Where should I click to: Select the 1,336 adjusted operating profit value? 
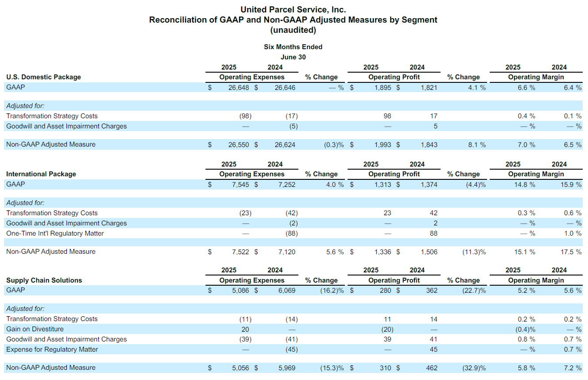(383, 252)
